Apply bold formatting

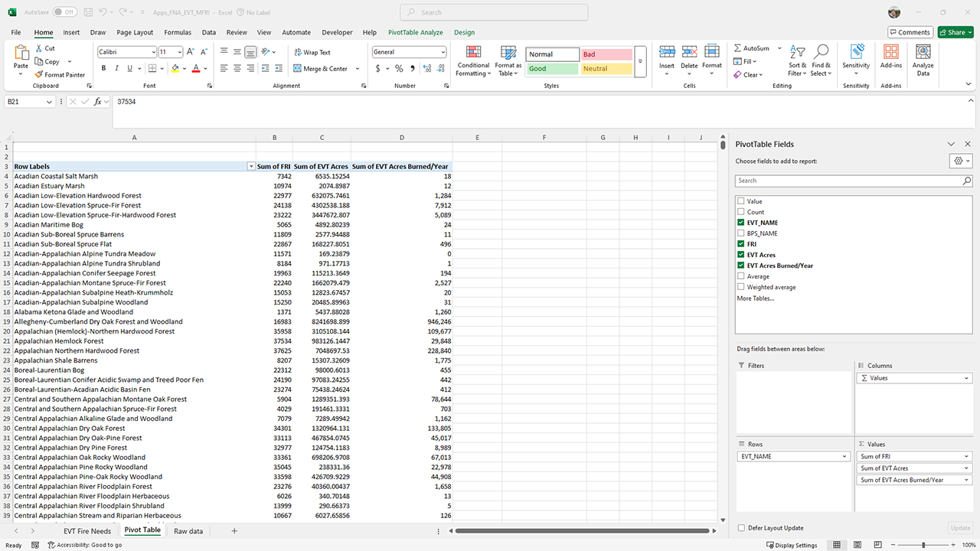point(103,67)
